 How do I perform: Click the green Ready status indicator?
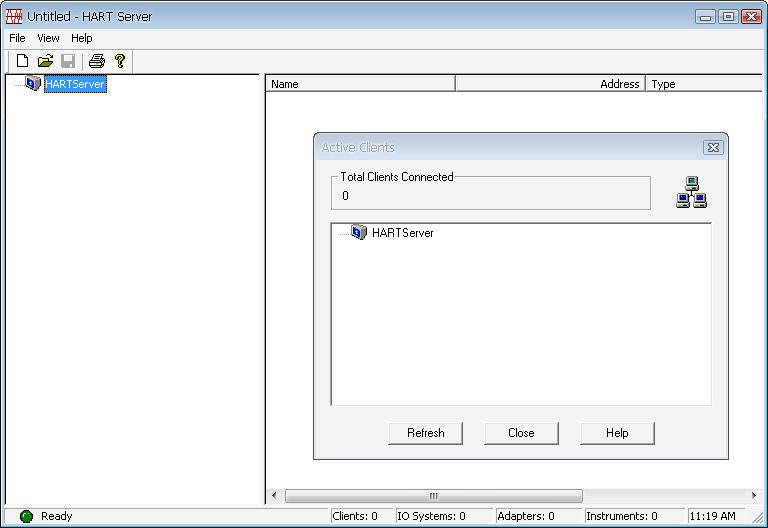[x=26, y=516]
